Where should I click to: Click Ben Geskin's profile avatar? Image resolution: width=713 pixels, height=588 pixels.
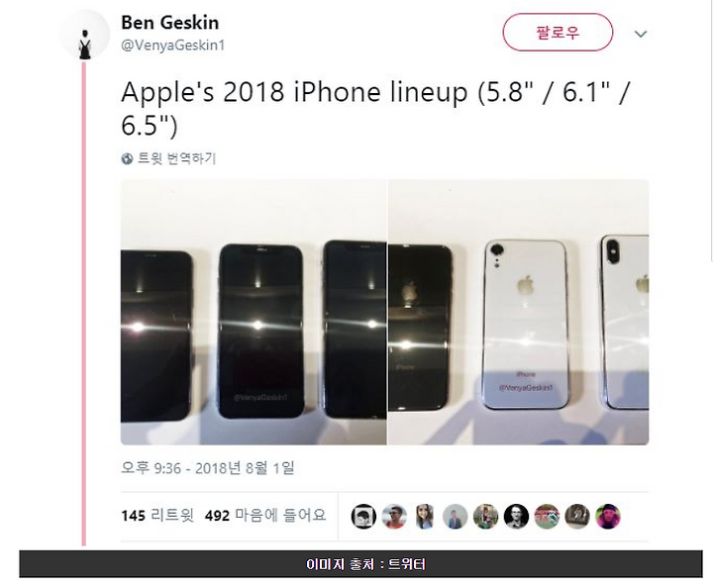85,35
